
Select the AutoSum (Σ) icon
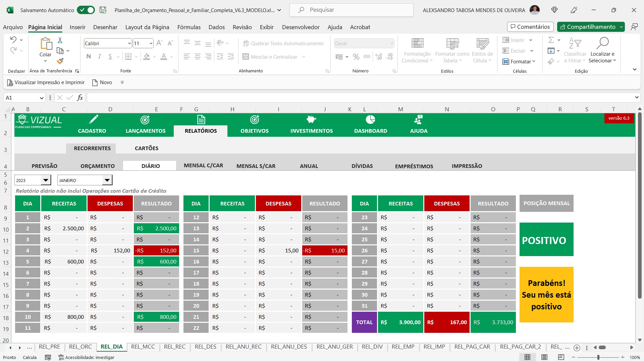[x=552, y=40]
